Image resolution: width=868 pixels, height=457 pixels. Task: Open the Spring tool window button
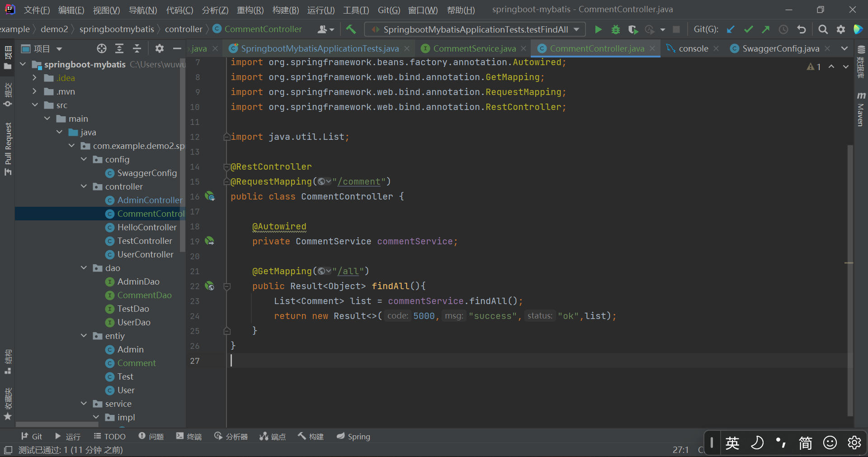tap(354, 436)
